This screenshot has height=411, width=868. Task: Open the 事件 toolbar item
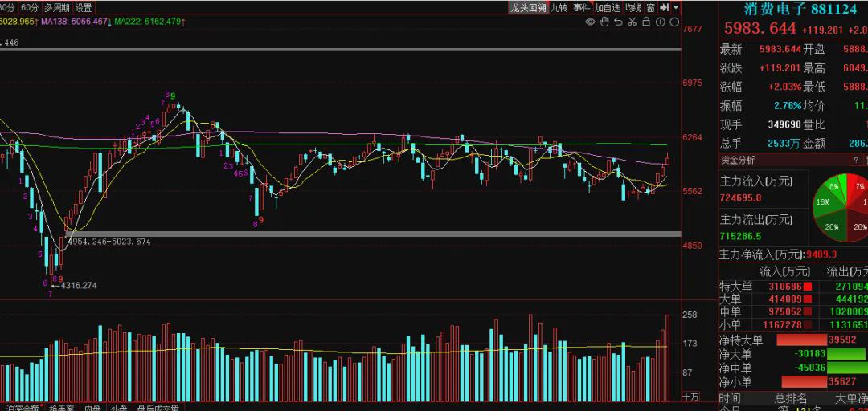point(582,8)
